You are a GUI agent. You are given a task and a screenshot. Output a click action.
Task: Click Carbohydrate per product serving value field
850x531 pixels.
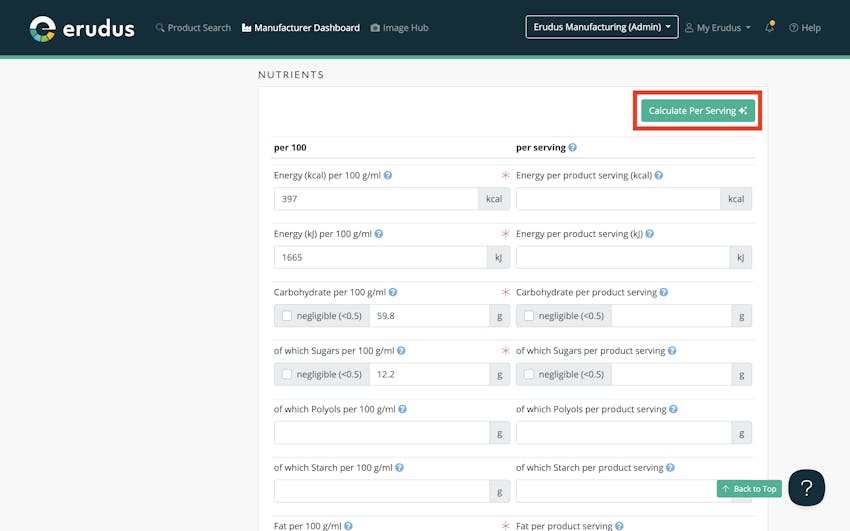672,316
